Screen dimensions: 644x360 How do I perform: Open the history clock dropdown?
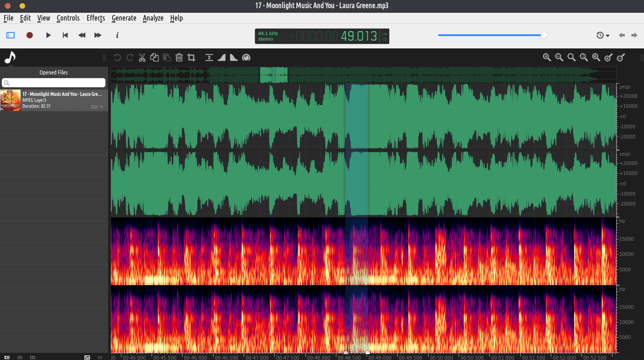click(603, 35)
